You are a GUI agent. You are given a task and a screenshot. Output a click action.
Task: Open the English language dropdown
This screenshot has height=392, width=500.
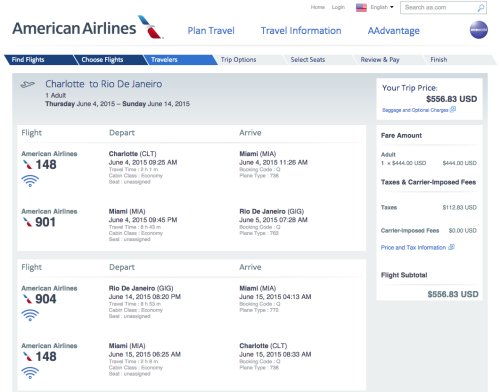click(x=382, y=7)
